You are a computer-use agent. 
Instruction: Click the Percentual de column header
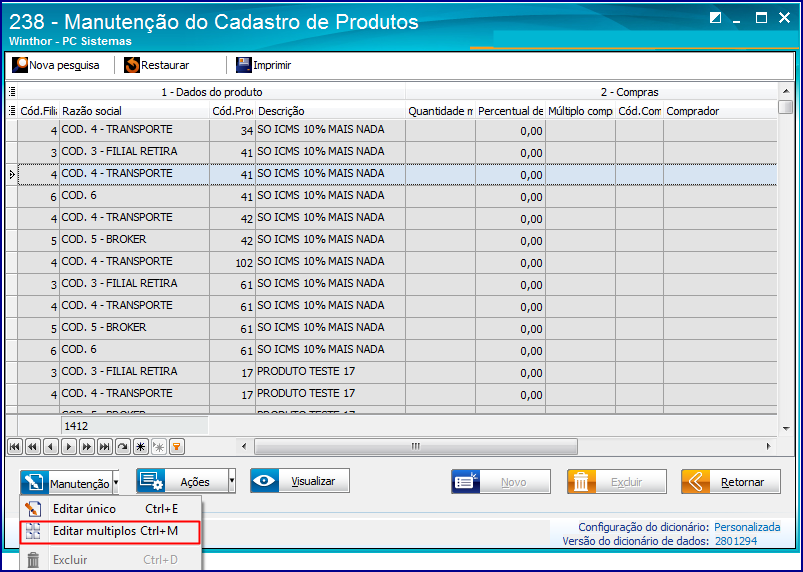pos(510,111)
